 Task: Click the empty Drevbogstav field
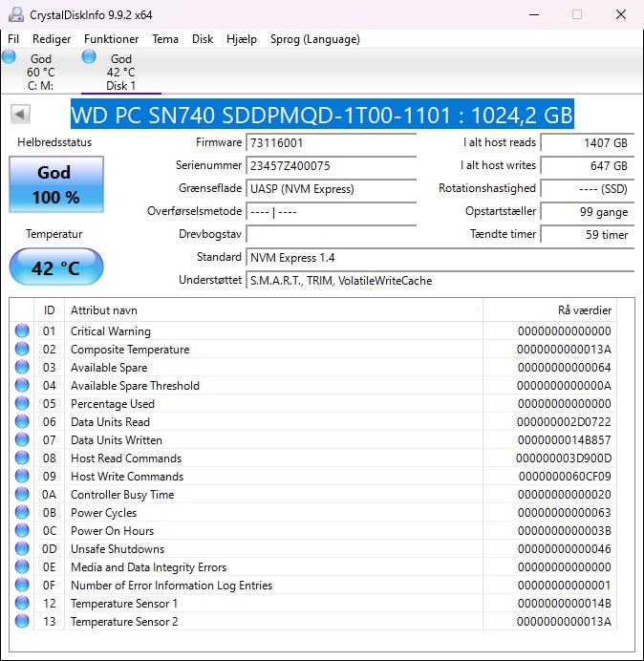(331, 234)
